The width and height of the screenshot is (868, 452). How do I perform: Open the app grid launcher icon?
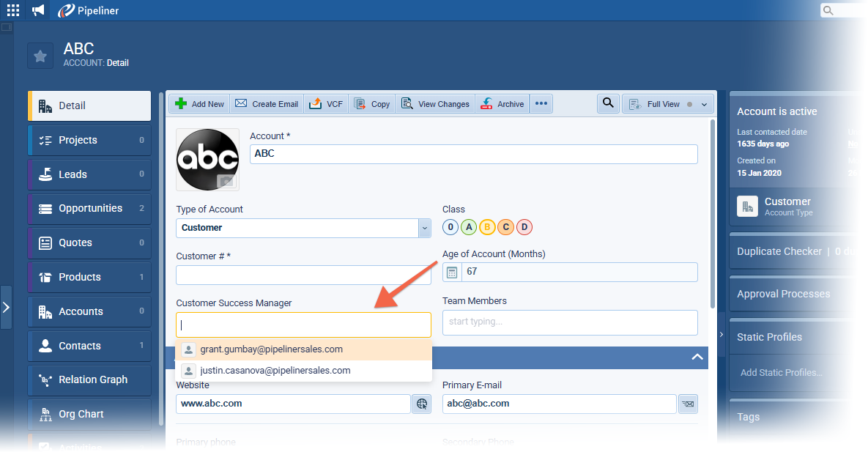tap(13, 10)
